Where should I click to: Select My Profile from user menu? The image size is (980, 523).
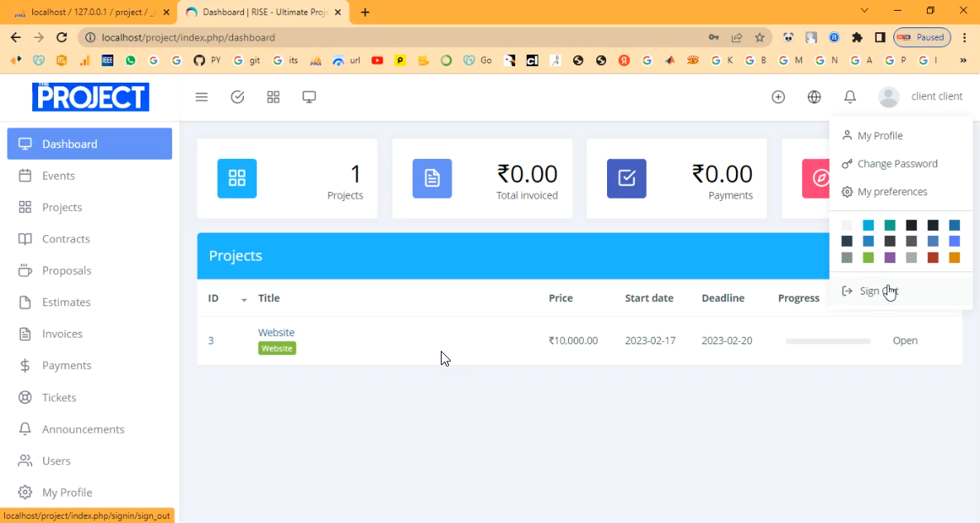pyautogui.click(x=880, y=136)
